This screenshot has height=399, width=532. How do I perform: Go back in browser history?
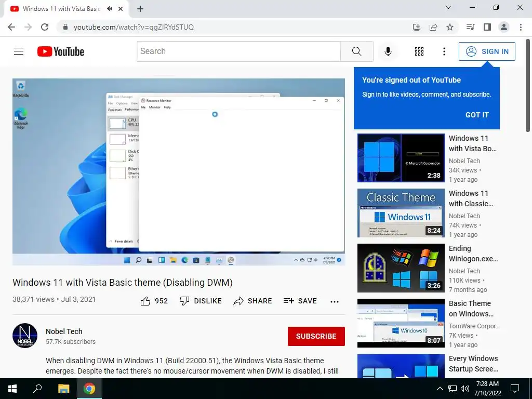pos(11,27)
